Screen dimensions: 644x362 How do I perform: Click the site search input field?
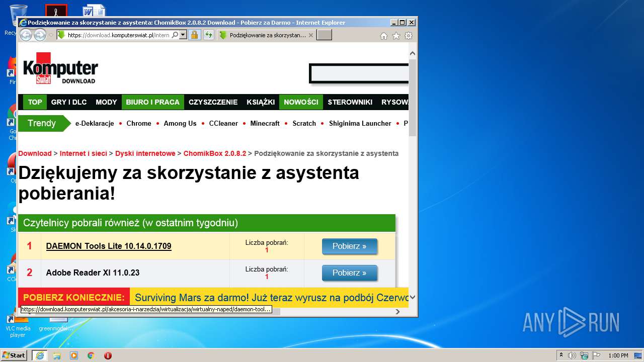pos(359,73)
